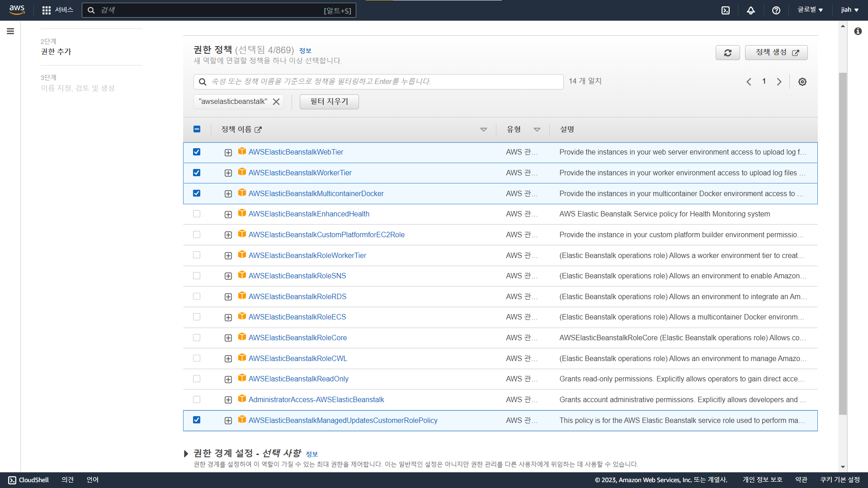Open 개인 정보 보호 link
868x488 pixels.
pos(762,480)
